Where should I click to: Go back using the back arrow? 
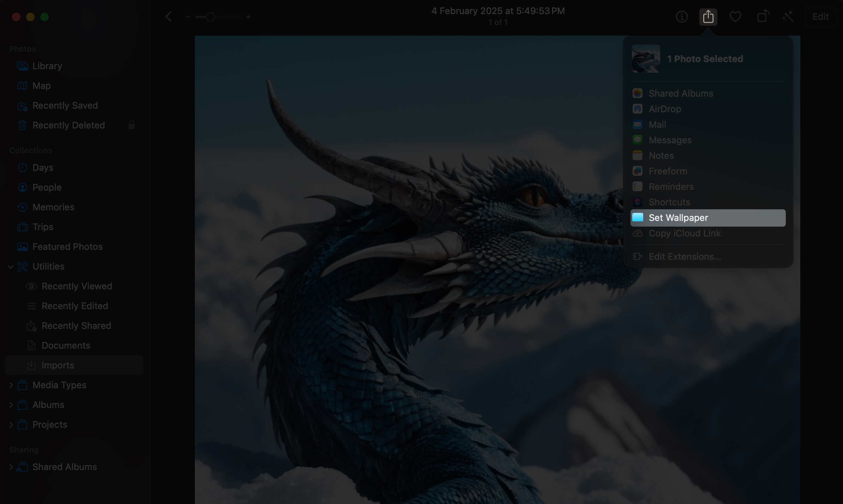click(169, 17)
